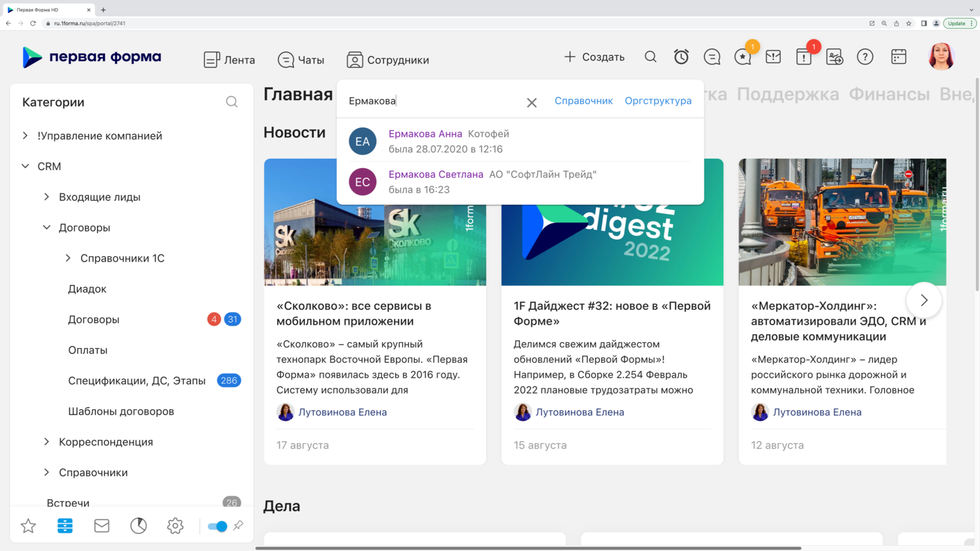Viewport: 980px width, 551px height.
Task: Click the red badge 4 next to Договоры
Action: click(214, 320)
